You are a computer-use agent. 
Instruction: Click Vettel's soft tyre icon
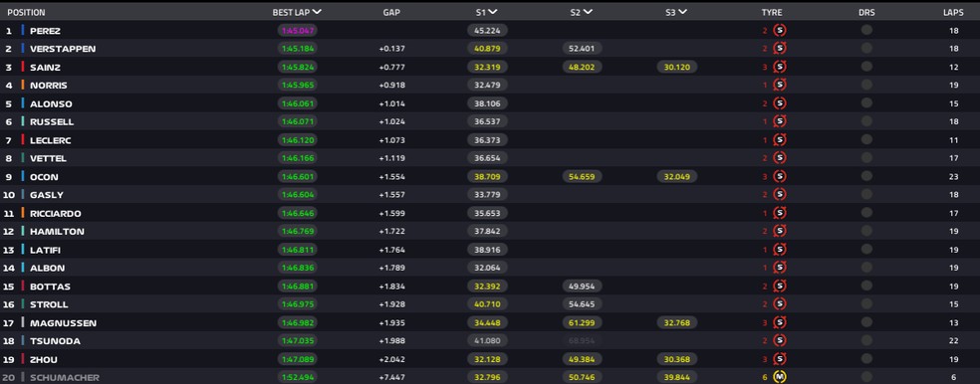780,158
